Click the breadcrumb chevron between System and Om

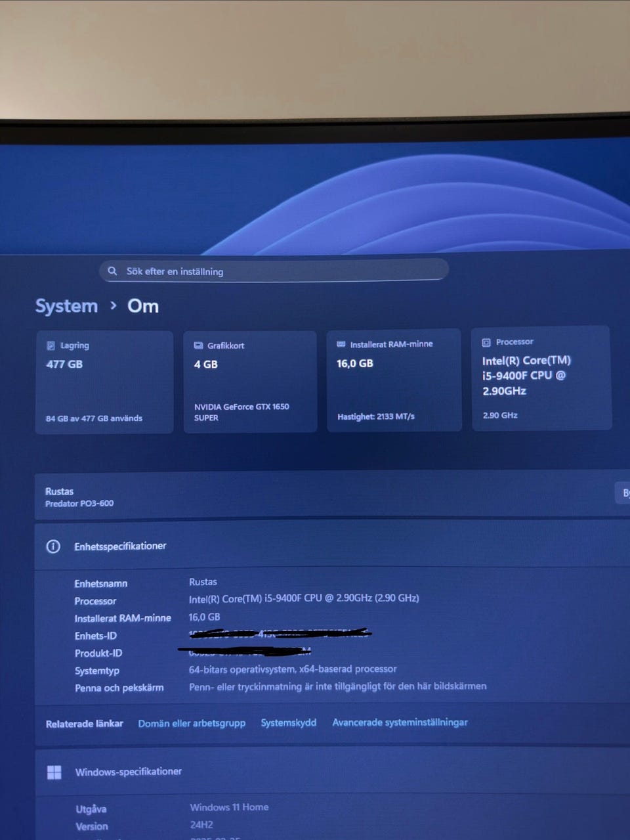114,305
